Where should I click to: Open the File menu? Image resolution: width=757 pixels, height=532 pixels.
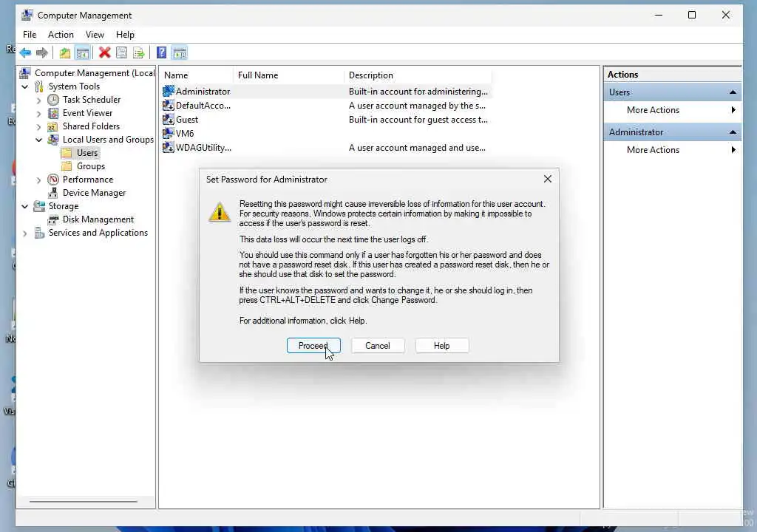[30, 35]
